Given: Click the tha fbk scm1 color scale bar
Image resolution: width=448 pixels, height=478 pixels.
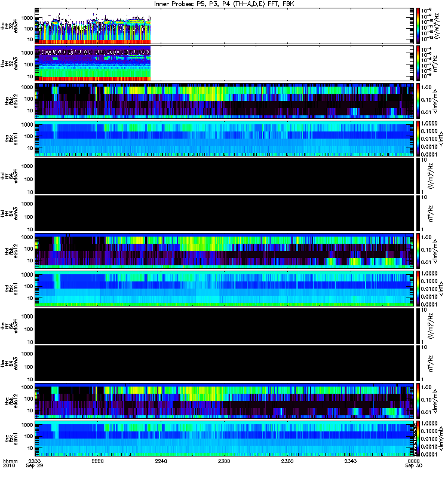Looking at the screenshot, I should click(x=418, y=139).
